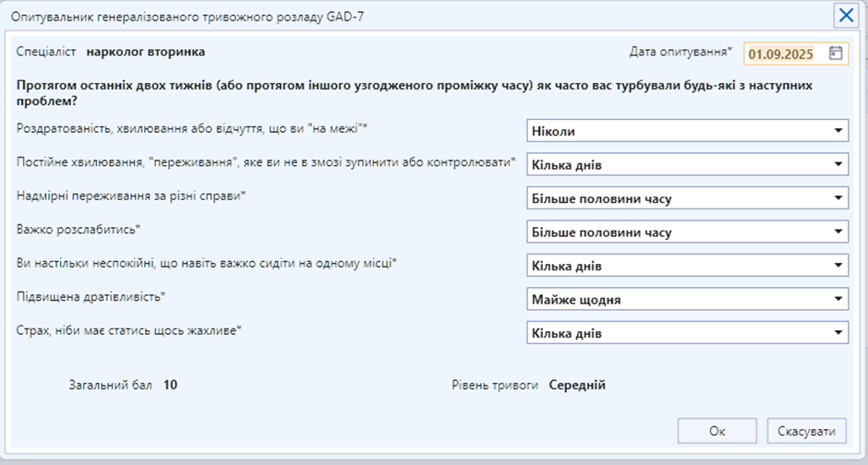Image resolution: width=868 pixels, height=465 pixels.
Task: Open the 'Підвищена дратівливість' dropdown showing Майже щодня
Action: point(687,299)
